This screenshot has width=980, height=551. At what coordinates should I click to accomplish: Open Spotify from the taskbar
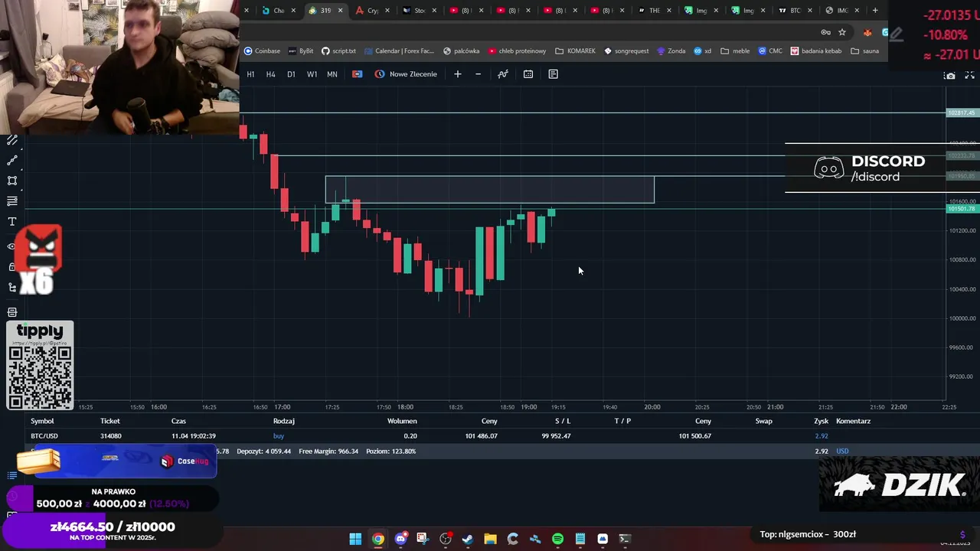[557, 539]
